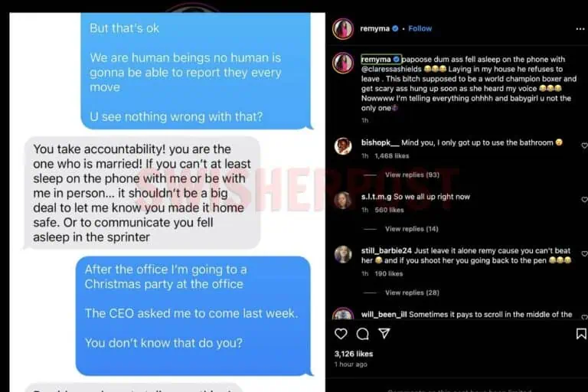Like s.l.t.m.g's comment with heart
The image size is (588, 392).
click(584, 200)
